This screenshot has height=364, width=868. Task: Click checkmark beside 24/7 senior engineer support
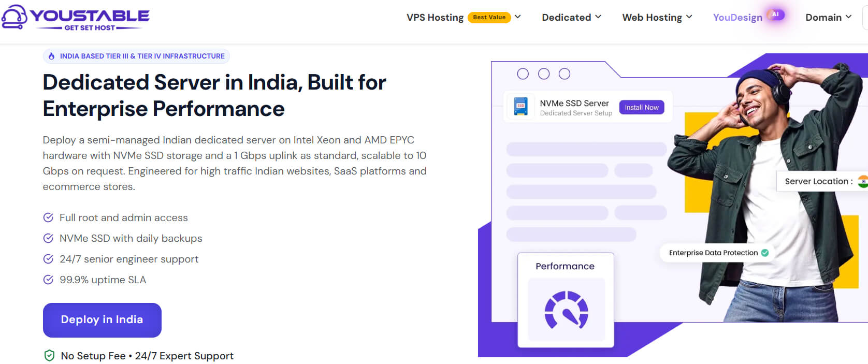tap(48, 259)
